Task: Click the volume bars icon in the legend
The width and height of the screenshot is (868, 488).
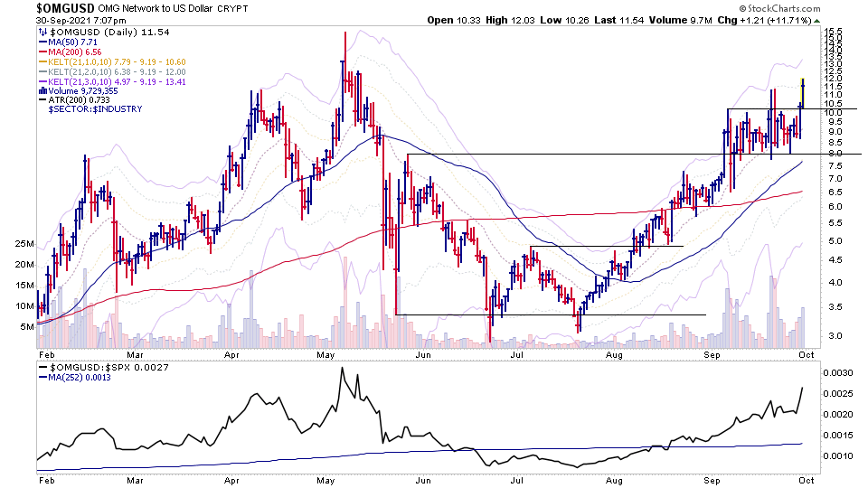Action: [x=42, y=90]
